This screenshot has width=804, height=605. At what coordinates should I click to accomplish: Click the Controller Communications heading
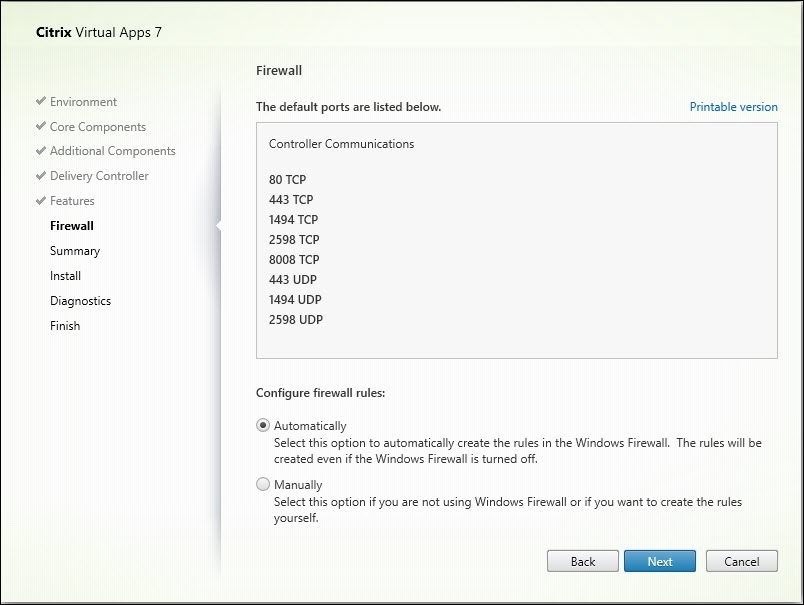tap(341, 144)
